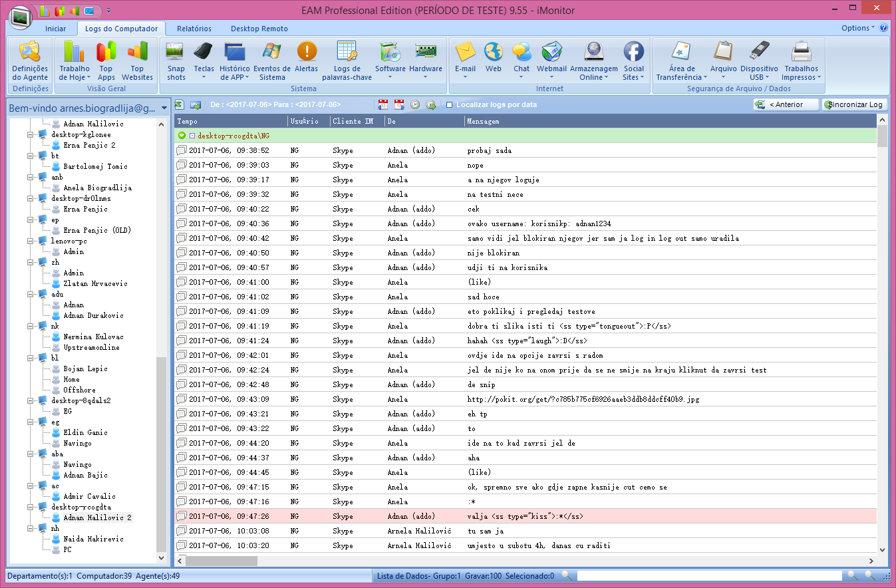
Task: Collapse the desktop-rcogdta\NG group header
Action: 182,136
